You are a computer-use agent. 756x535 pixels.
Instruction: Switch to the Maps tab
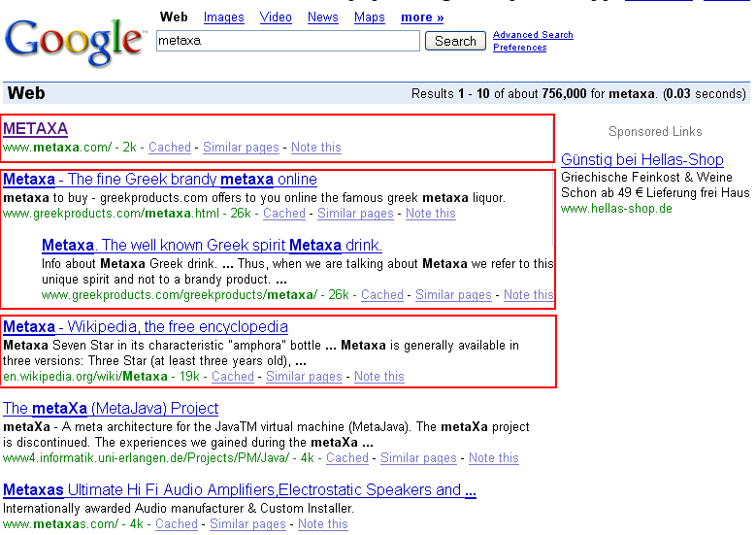coord(370,17)
